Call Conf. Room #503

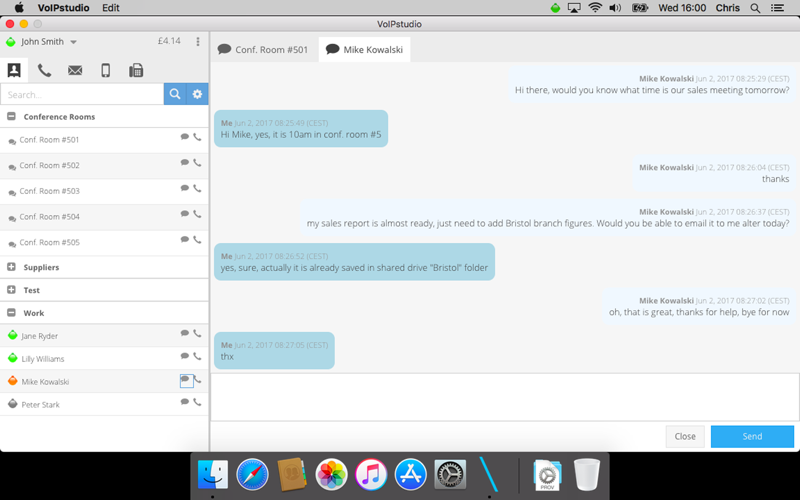197,188
